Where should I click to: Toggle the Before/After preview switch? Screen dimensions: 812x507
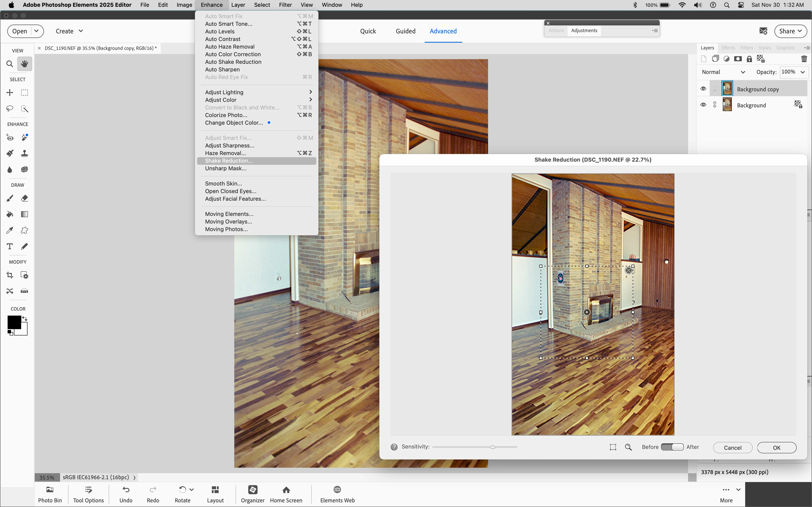[x=672, y=447]
